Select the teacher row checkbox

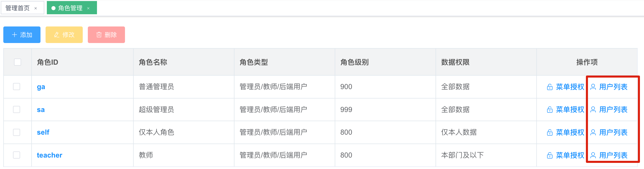click(17, 155)
